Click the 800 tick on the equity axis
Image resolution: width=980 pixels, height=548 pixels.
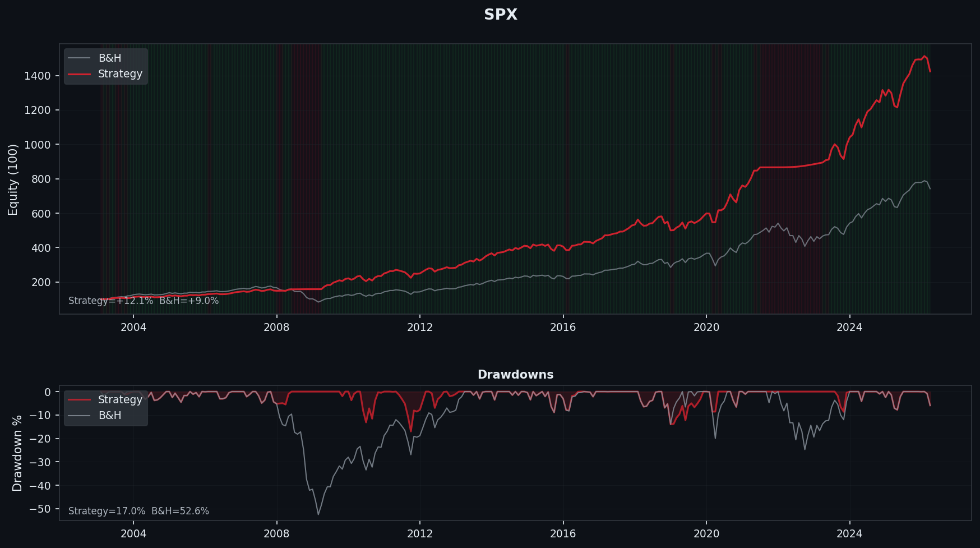41,179
